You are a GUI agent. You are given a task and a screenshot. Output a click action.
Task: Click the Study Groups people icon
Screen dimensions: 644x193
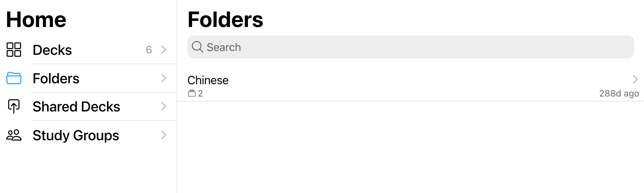click(x=14, y=135)
